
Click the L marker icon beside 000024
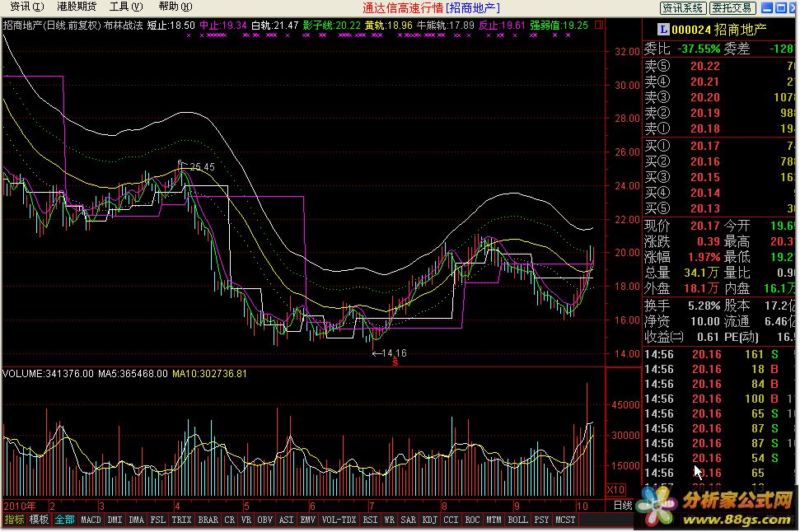pyautogui.click(x=662, y=30)
